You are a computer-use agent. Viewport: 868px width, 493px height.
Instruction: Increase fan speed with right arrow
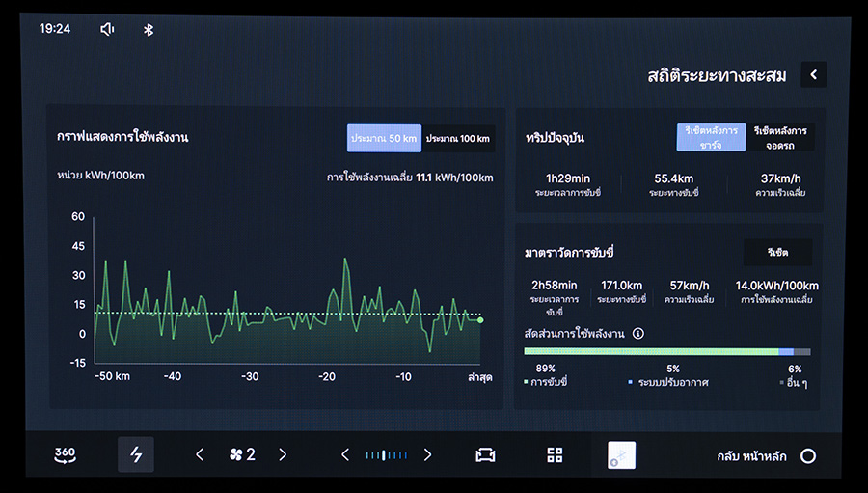click(283, 455)
